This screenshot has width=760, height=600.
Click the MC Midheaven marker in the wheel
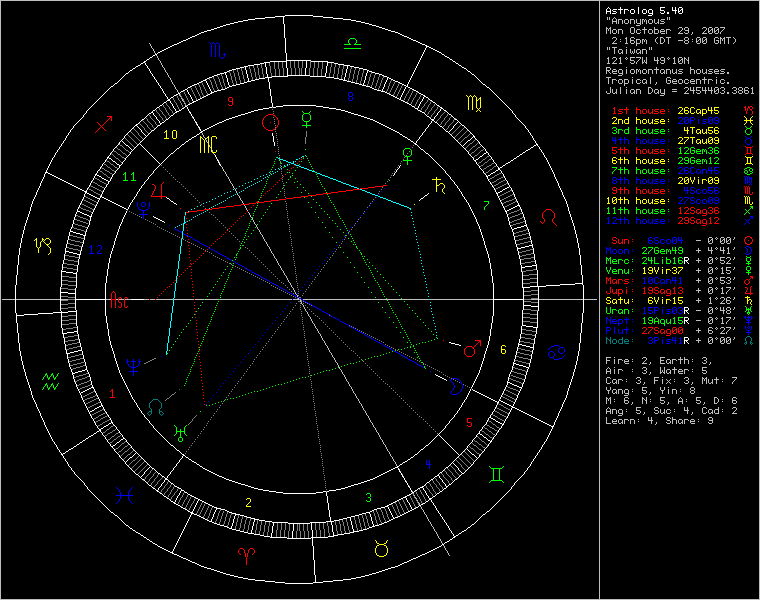pyautogui.click(x=208, y=144)
